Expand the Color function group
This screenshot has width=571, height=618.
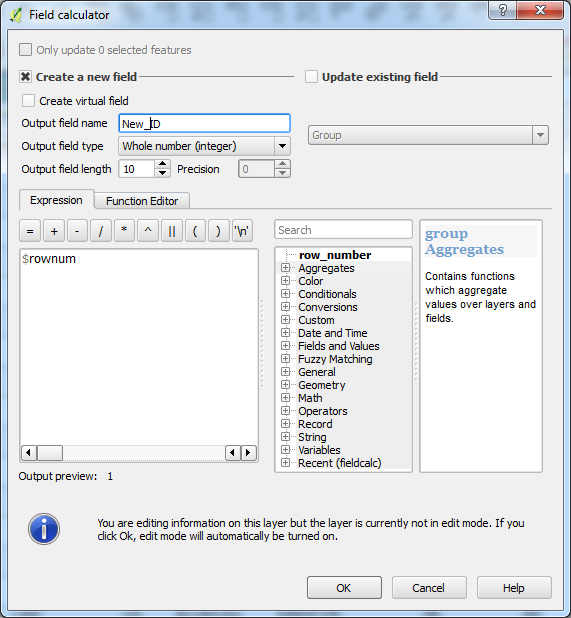pos(285,281)
